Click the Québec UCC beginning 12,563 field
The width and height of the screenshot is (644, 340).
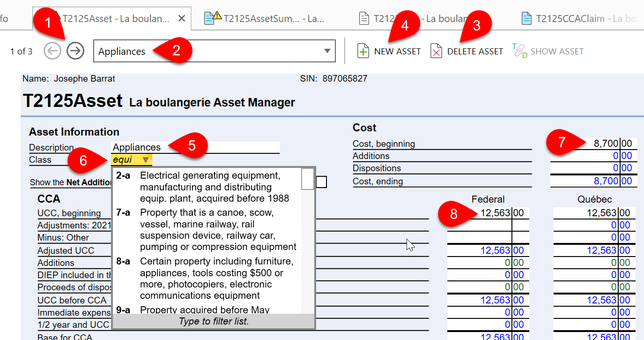click(594, 213)
